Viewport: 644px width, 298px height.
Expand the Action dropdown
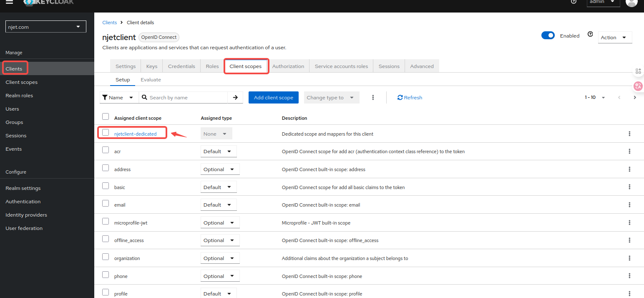click(x=615, y=38)
